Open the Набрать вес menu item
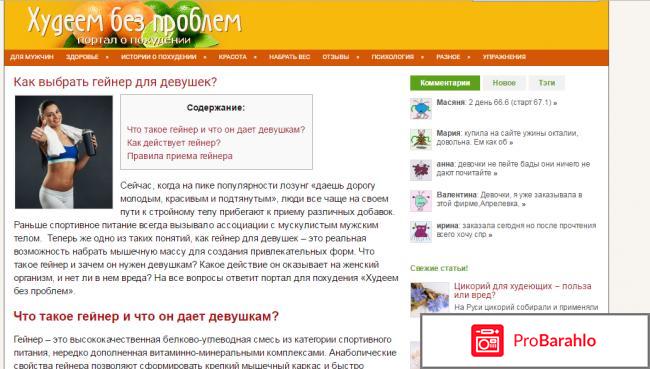The height and width of the screenshot is (369, 650). click(x=289, y=57)
